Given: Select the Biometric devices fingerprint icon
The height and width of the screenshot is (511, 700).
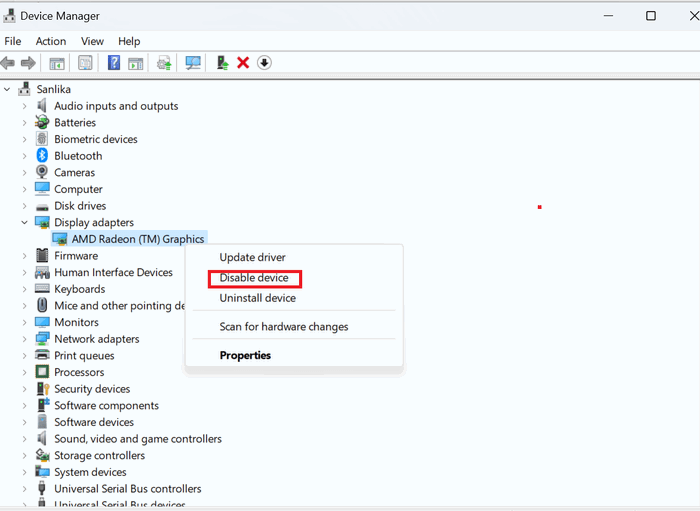Looking at the screenshot, I should (42, 139).
